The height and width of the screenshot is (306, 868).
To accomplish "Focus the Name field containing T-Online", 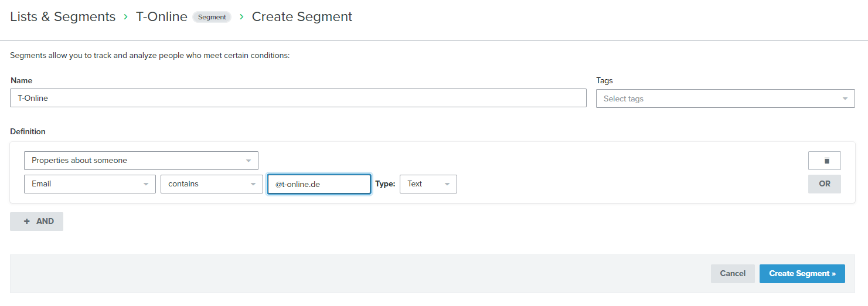I will 298,98.
